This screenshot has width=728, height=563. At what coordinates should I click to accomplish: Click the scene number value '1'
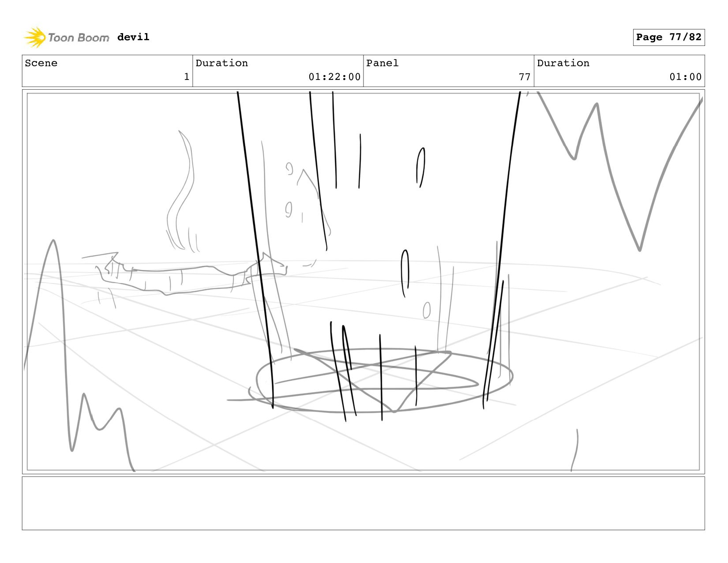click(x=187, y=77)
